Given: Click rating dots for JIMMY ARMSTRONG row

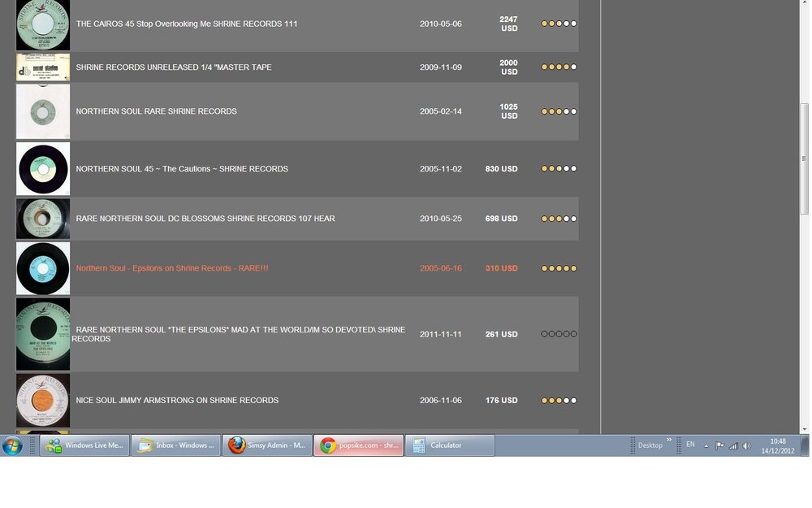Looking at the screenshot, I should pyautogui.click(x=559, y=401).
